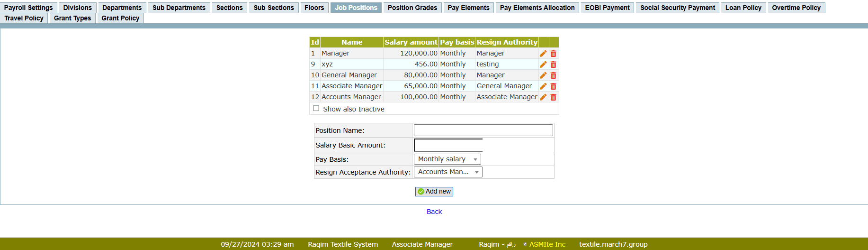This screenshot has height=250, width=868.
Task: Focus the Salary Basic Amount field
Action: pyautogui.click(x=448, y=145)
